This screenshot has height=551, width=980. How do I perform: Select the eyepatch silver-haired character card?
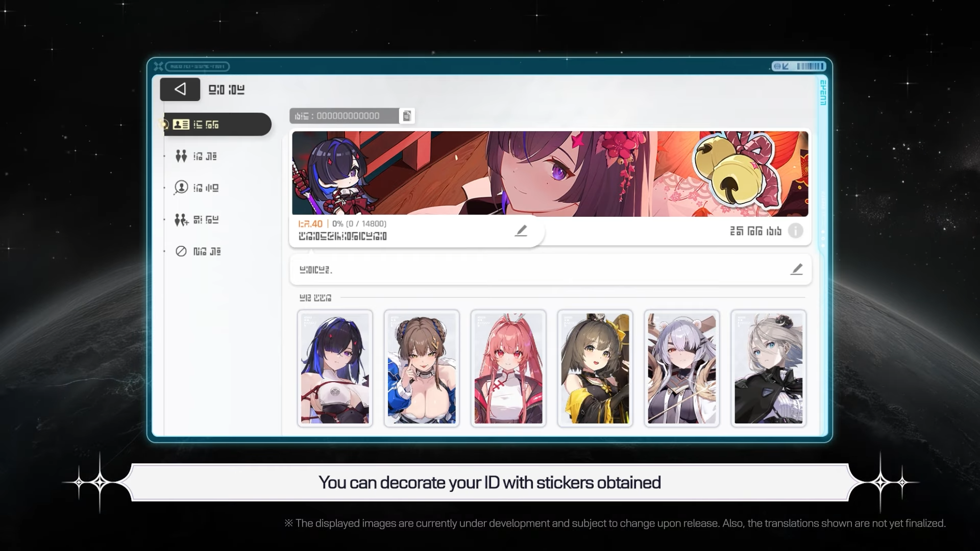[x=682, y=368]
